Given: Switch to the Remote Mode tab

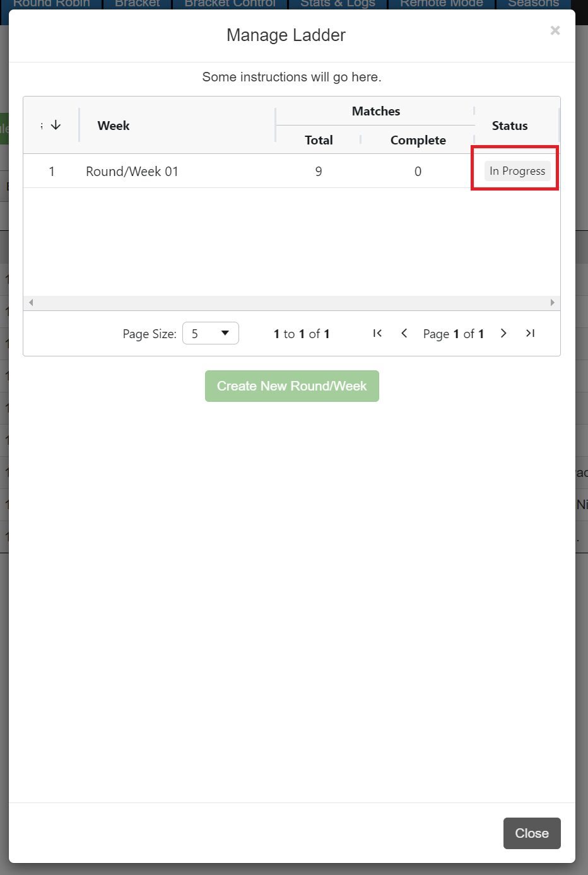Looking at the screenshot, I should coord(441,4).
